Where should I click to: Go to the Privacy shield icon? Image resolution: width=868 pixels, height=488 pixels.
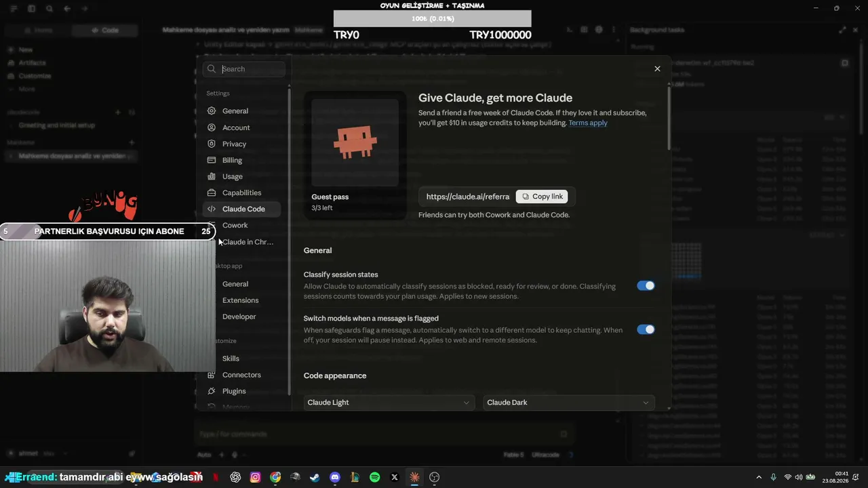coord(212,144)
